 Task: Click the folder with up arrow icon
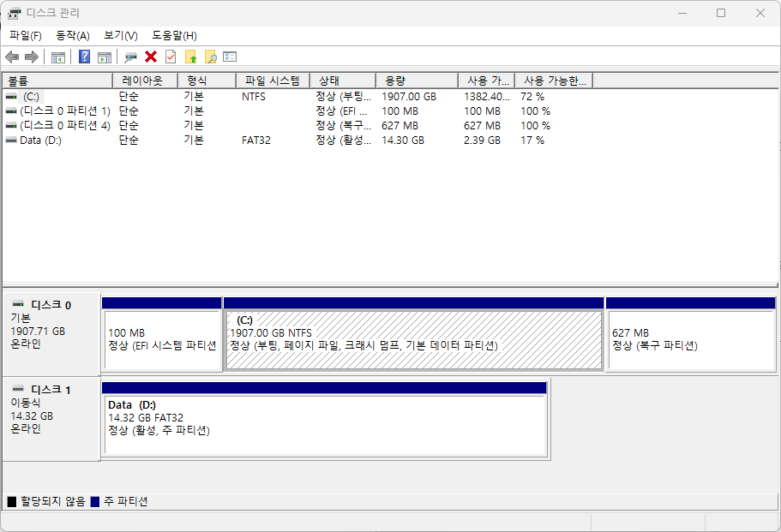coord(191,57)
